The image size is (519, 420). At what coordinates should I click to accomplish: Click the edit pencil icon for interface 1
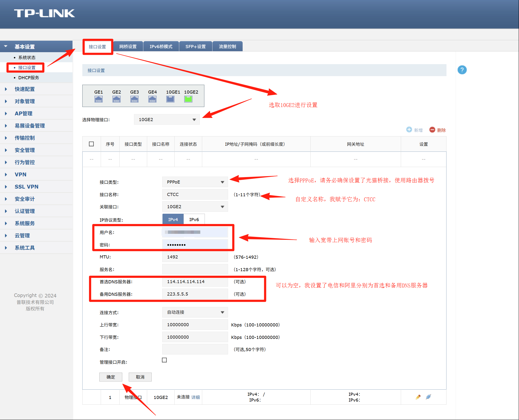(x=418, y=397)
